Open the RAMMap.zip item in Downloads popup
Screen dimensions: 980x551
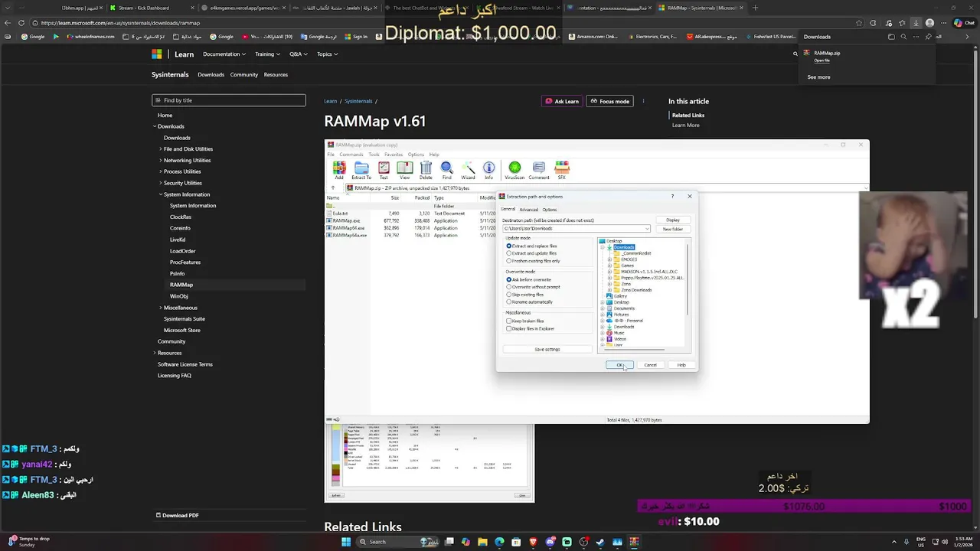point(827,54)
